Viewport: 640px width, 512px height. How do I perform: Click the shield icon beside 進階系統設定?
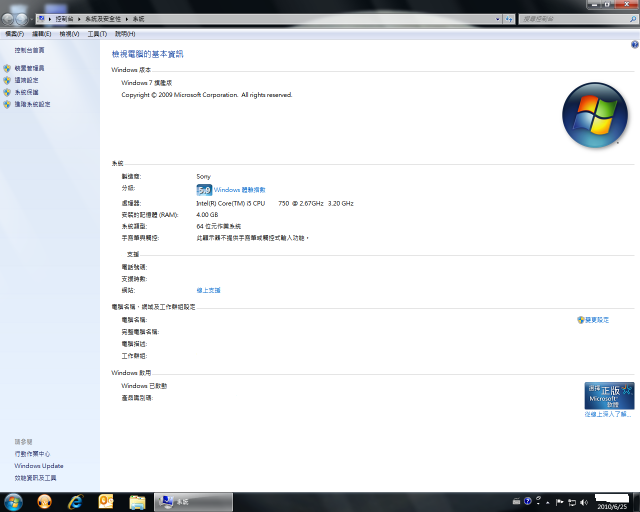tap(7, 104)
